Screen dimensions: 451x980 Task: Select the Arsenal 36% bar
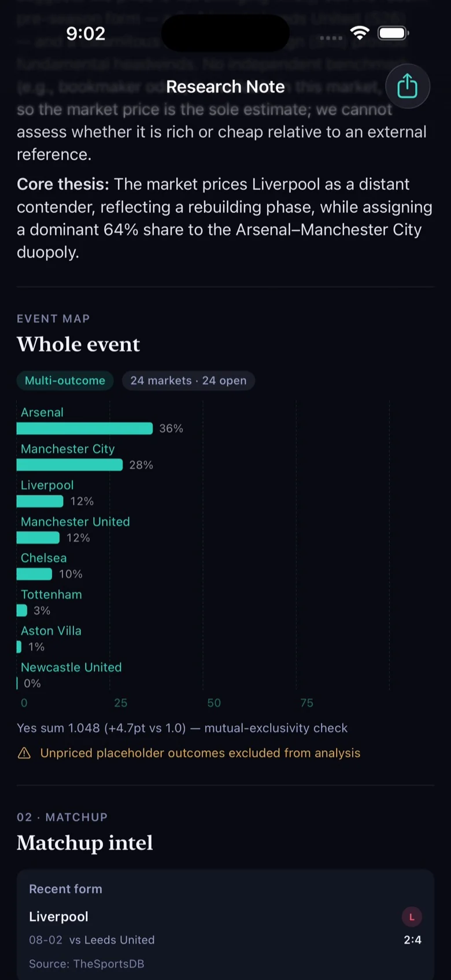pyautogui.click(x=84, y=428)
